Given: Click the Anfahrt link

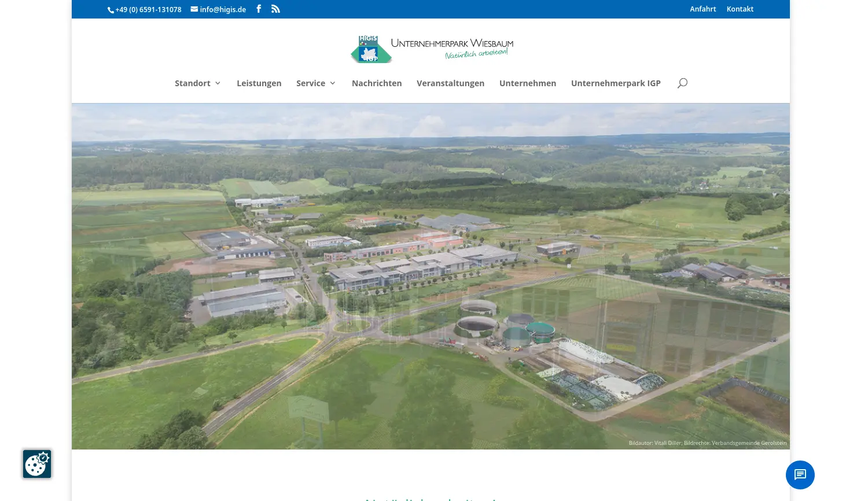Looking at the screenshot, I should [x=703, y=9].
